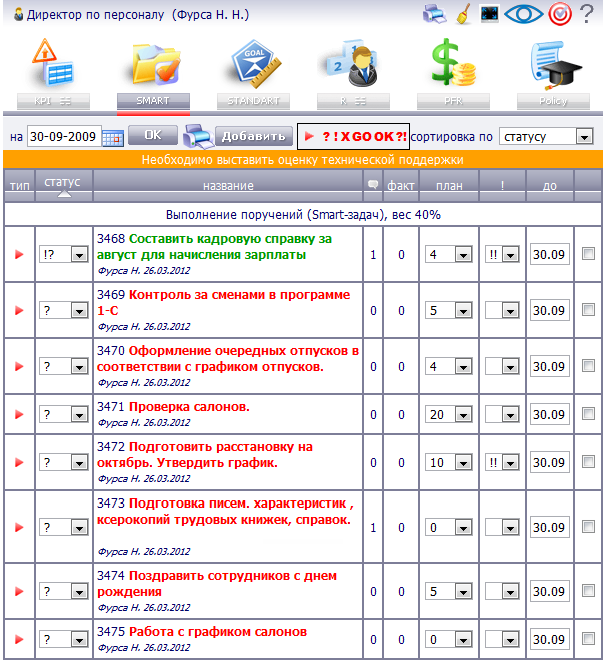
Task: Open plan dropdown for task 3474
Action: click(448, 591)
